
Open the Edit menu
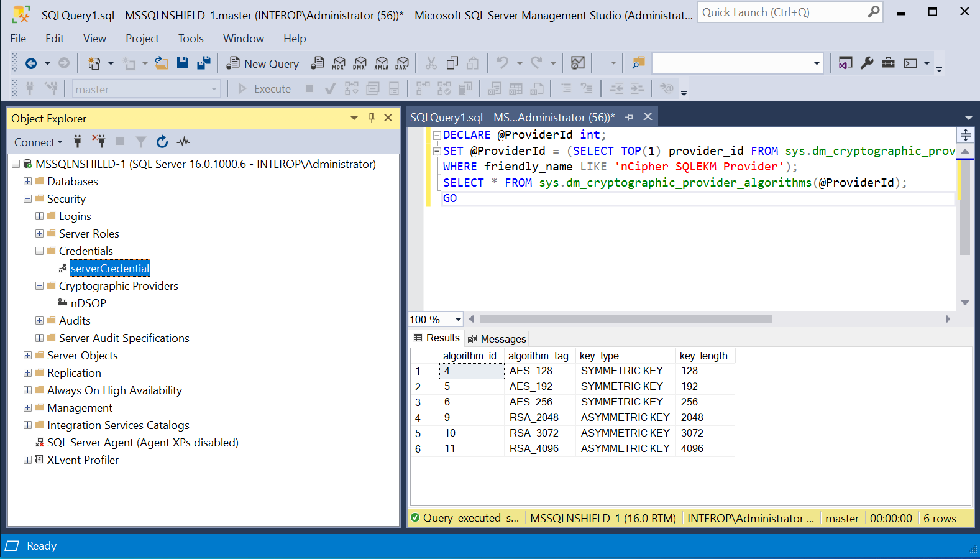tap(55, 39)
